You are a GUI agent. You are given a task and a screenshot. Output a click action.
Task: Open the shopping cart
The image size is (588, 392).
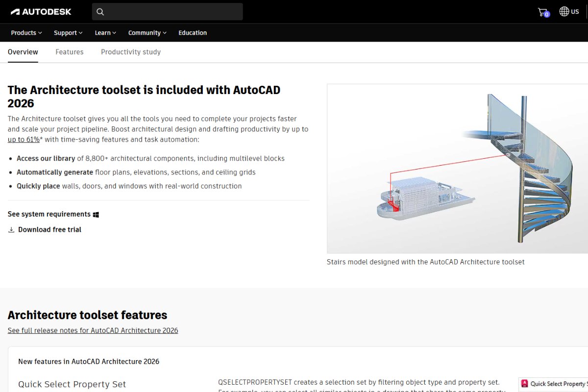[543, 12]
